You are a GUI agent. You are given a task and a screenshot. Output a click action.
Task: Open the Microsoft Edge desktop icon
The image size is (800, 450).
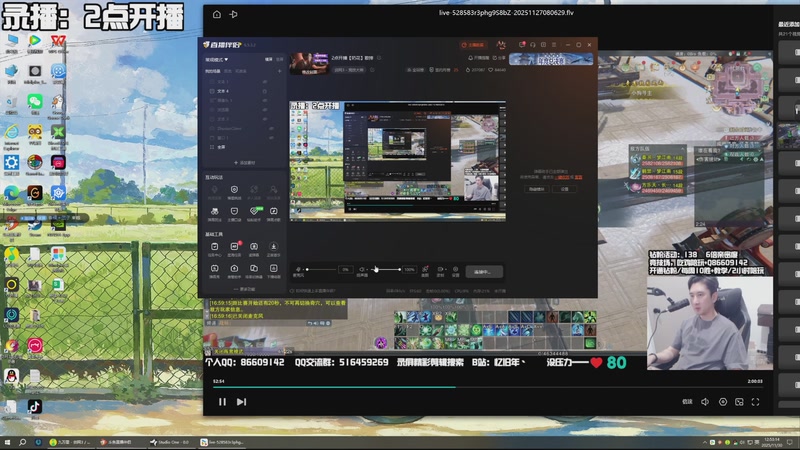pos(11,195)
